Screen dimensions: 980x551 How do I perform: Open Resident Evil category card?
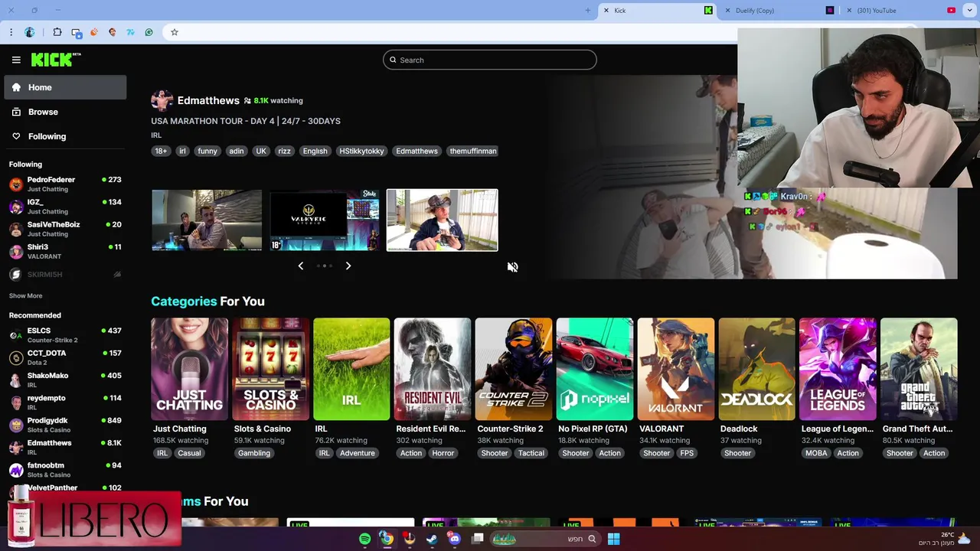tap(433, 369)
